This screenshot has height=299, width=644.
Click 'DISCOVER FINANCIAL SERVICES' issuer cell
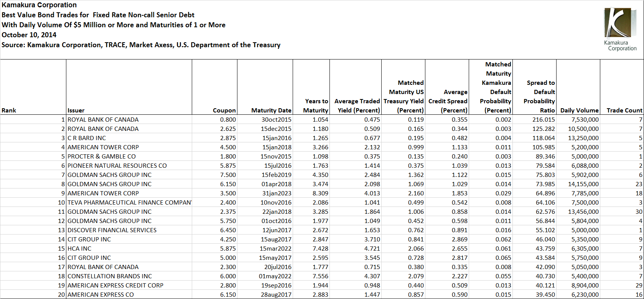112,230
